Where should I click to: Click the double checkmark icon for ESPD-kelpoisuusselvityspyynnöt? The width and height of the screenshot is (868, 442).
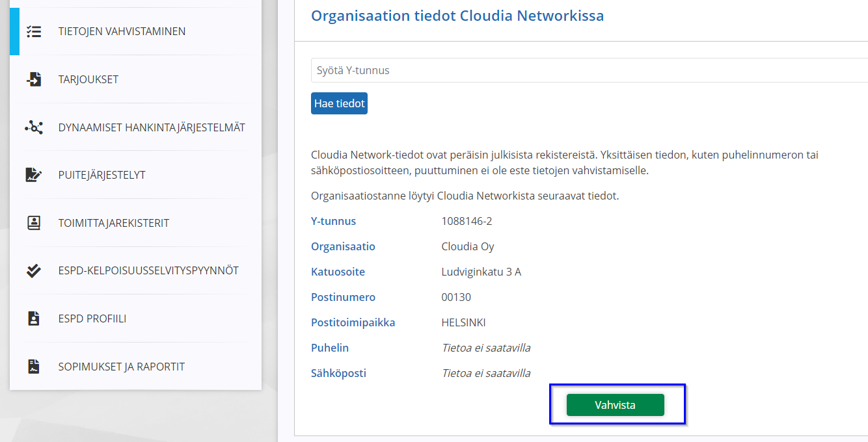point(34,270)
